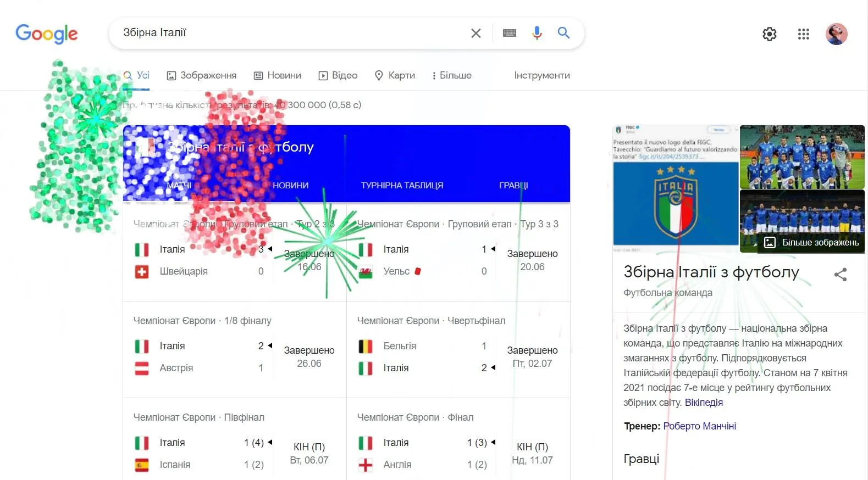Share the knowledge panel via share icon
868x480 pixels.
coord(841,275)
